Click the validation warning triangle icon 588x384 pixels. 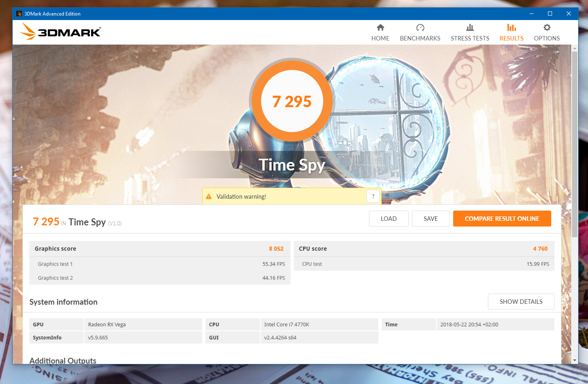(x=209, y=197)
